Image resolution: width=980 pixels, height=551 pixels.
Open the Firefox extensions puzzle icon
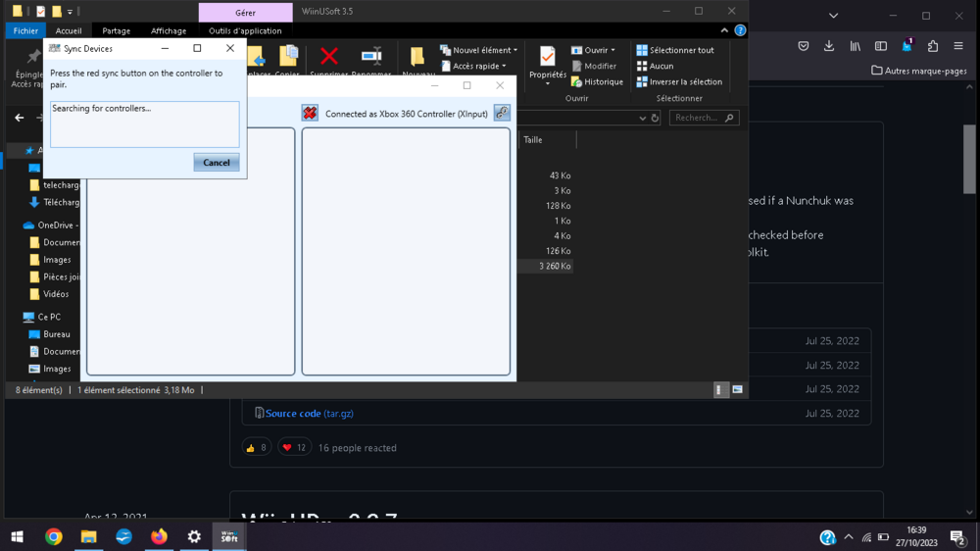click(x=932, y=46)
